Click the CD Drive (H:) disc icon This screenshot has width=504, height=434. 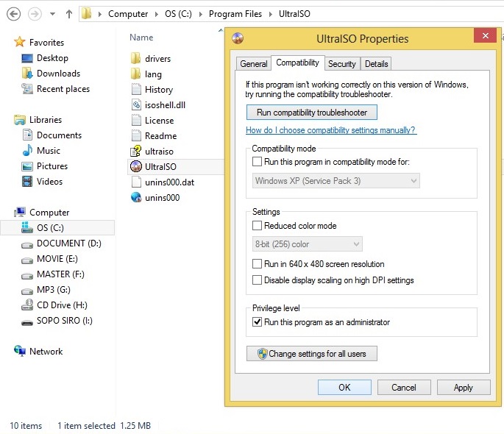pyautogui.click(x=27, y=305)
